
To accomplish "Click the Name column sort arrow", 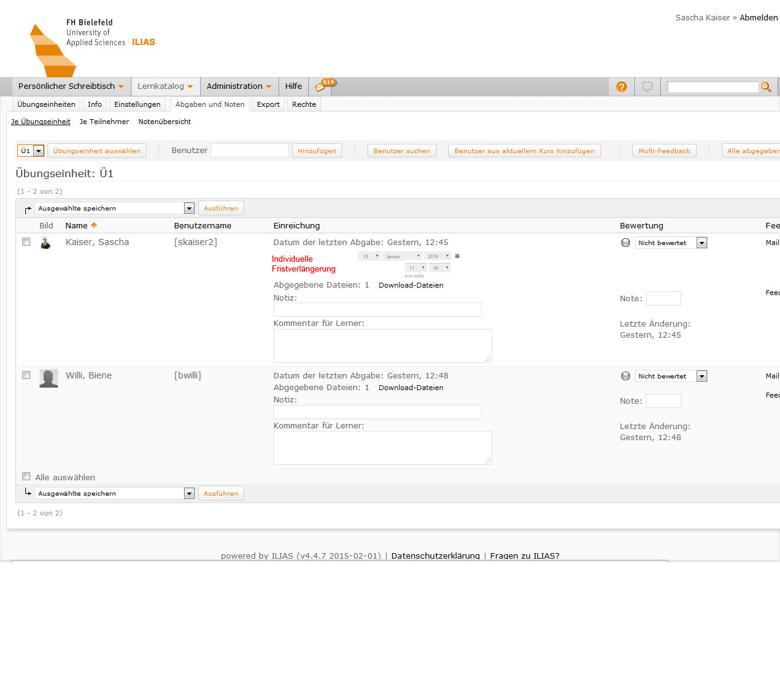I will [94, 225].
